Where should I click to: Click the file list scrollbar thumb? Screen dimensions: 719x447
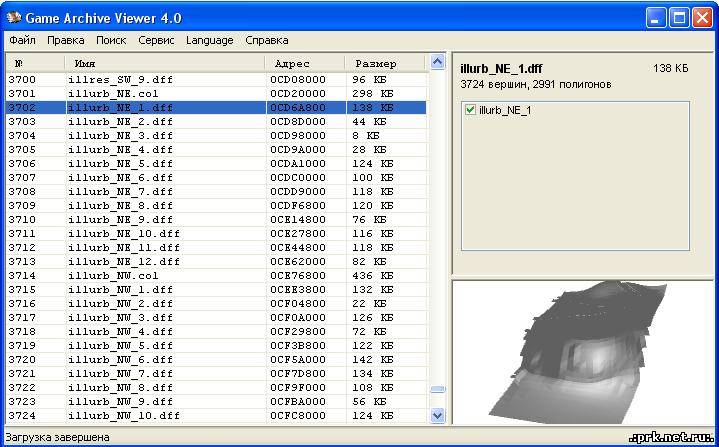[438, 389]
